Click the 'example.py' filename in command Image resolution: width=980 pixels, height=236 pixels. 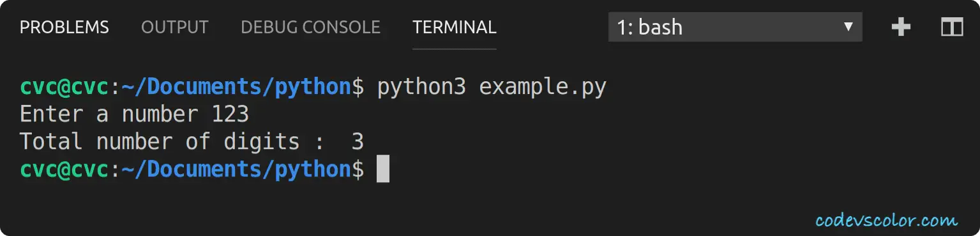(x=543, y=88)
